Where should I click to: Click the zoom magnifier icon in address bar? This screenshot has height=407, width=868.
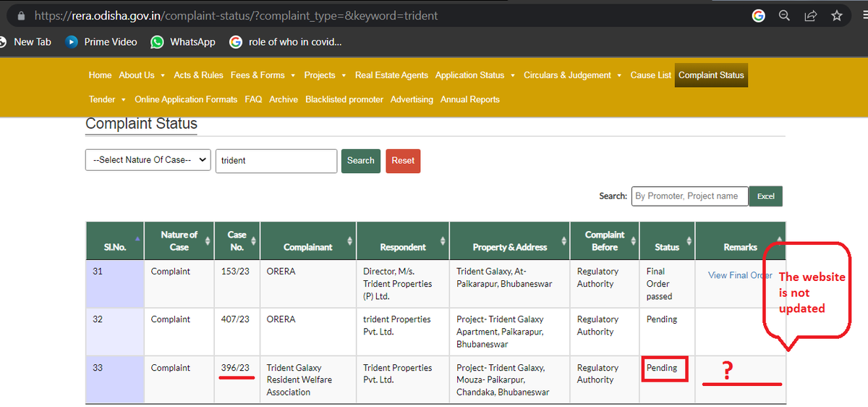pos(784,15)
